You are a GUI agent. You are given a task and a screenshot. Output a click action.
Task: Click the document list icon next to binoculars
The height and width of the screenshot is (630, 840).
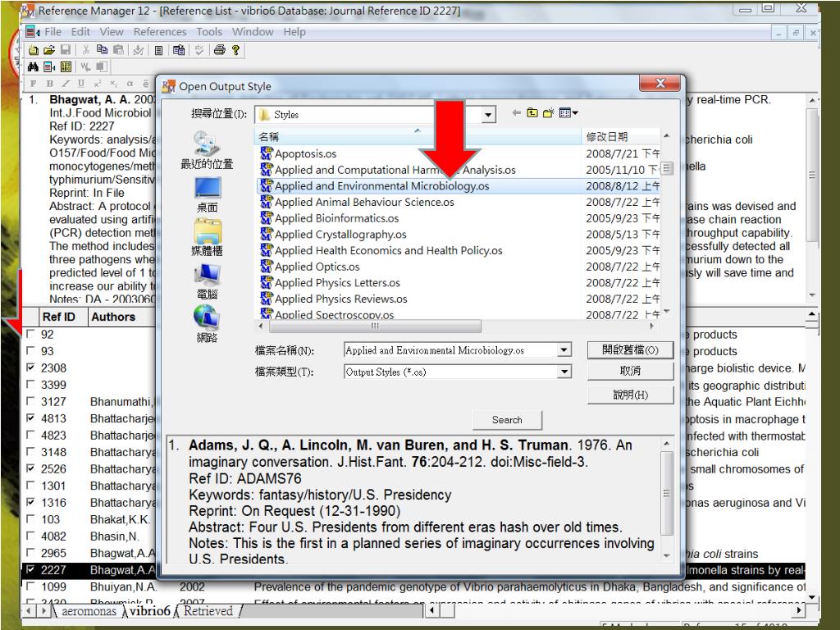tap(49, 67)
